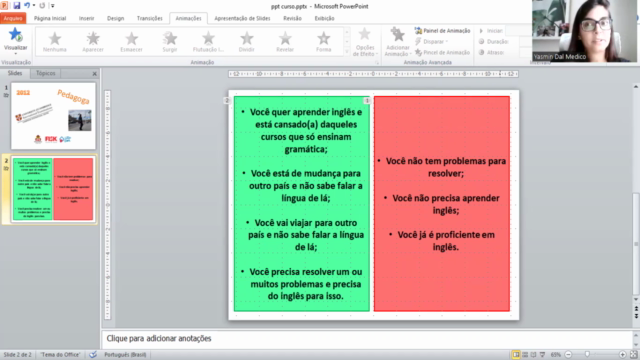This screenshot has width=640, height=360.
Task: Open the Animação group dialog launcher
Action: tap(377, 63)
